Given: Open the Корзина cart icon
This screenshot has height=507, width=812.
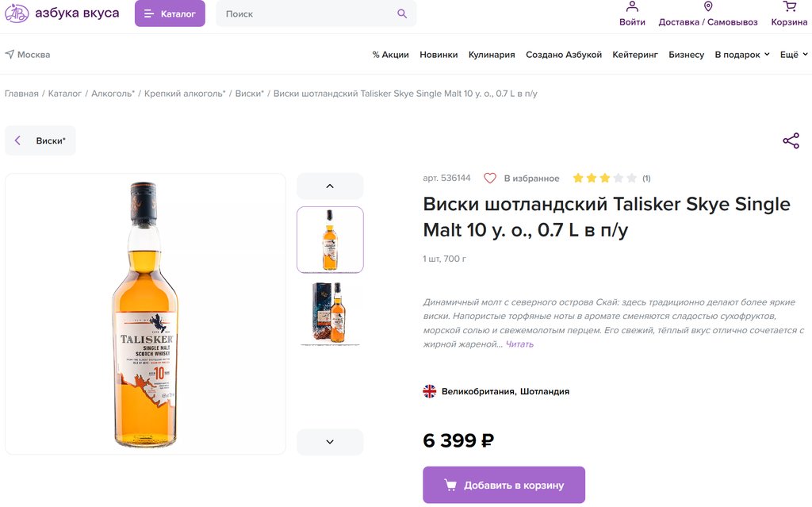Looking at the screenshot, I should pyautogui.click(x=789, y=7).
